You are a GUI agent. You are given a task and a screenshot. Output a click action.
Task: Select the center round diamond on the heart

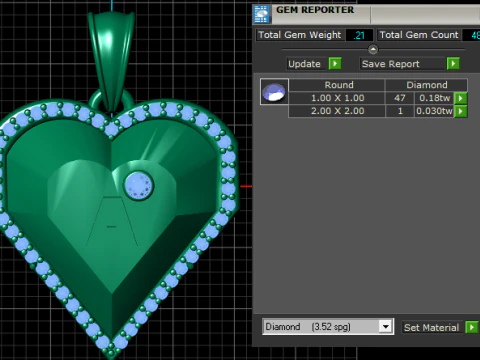coord(138,186)
